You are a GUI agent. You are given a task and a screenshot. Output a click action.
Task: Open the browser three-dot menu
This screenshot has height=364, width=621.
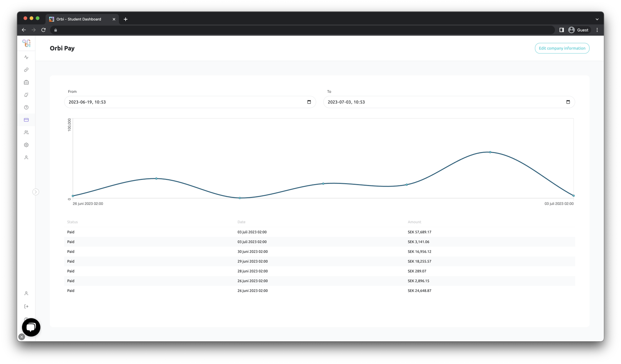point(597,30)
